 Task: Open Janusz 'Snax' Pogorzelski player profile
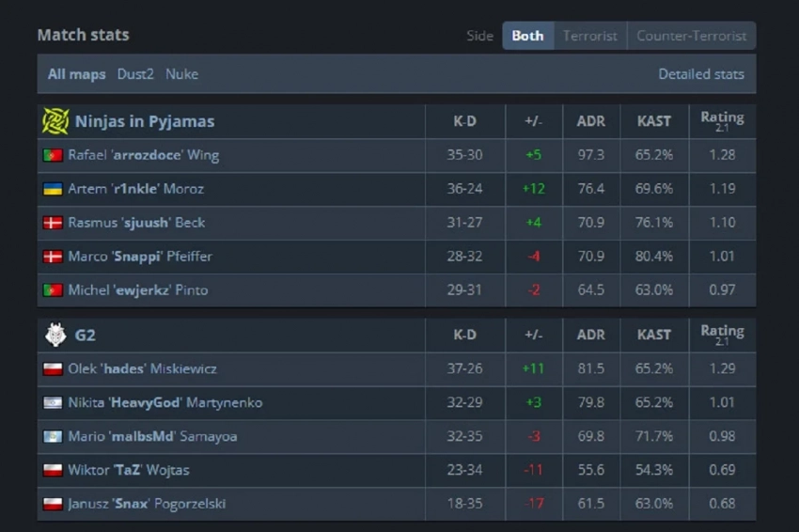[147, 504]
